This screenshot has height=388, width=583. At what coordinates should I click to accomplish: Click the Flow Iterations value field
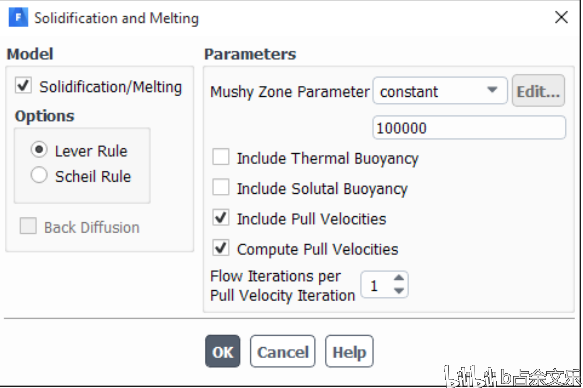click(x=377, y=285)
